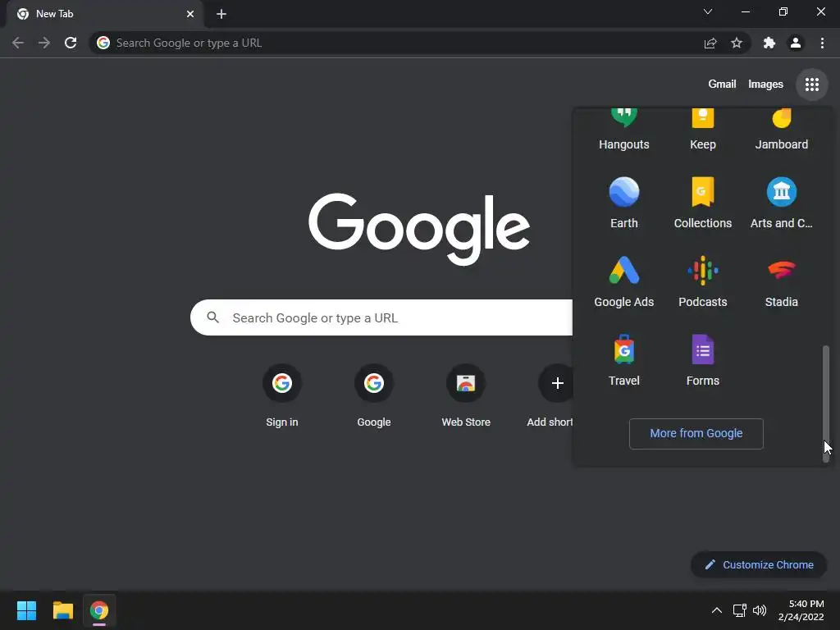The width and height of the screenshot is (840, 630).
Task: Open the Chrome profile icon
Action: [x=796, y=43]
